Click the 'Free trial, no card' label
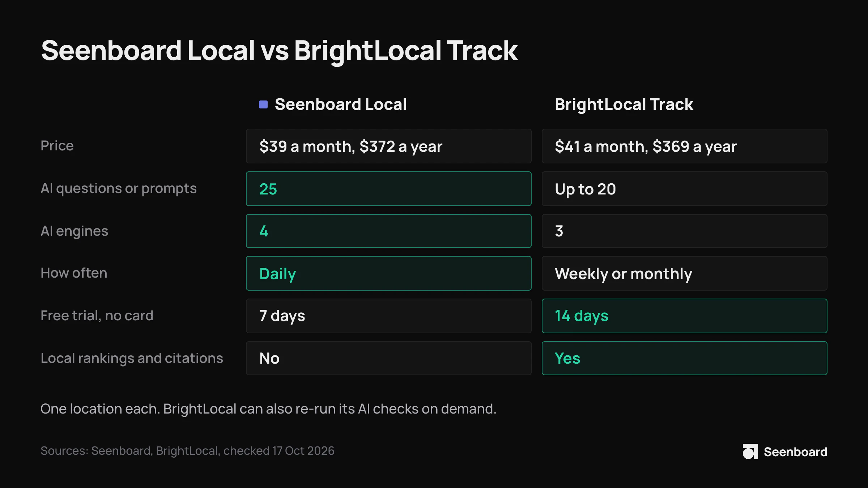This screenshot has height=488, width=868. (97, 316)
